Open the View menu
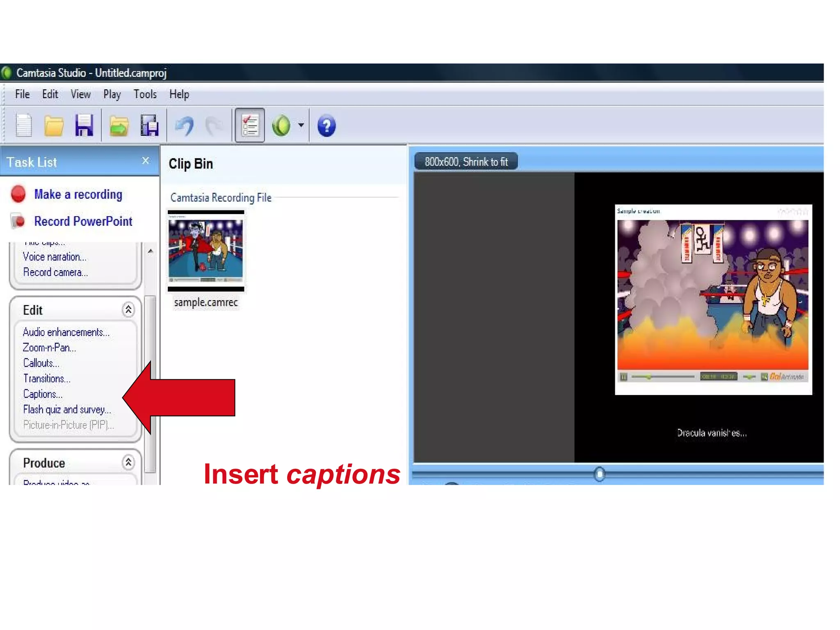This screenshot has height=630, width=840. (x=80, y=94)
